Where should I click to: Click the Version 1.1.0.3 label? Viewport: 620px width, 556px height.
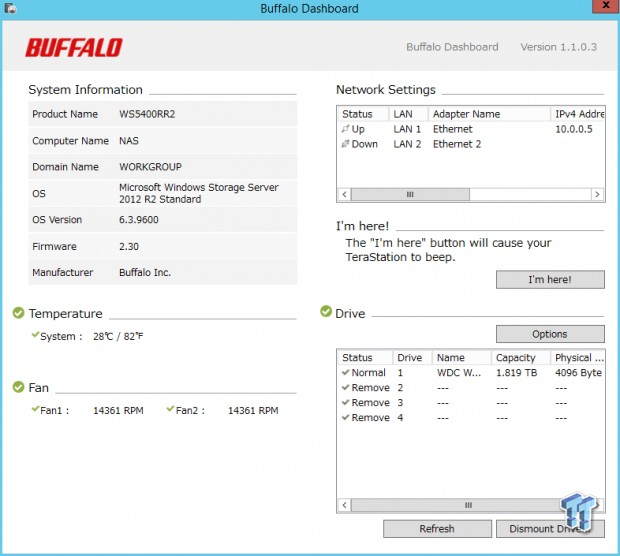pos(559,47)
